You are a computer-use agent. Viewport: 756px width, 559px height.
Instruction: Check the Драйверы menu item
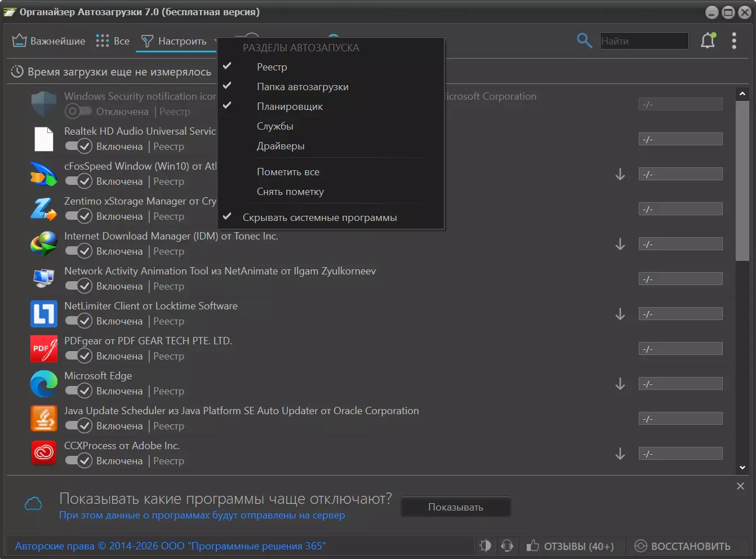(x=331, y=146)
